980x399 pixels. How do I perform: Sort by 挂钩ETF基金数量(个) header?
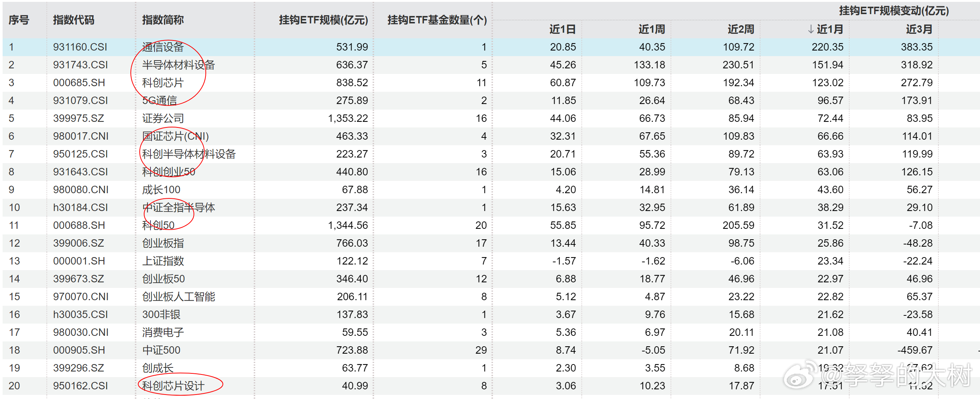tap(437, 20)
